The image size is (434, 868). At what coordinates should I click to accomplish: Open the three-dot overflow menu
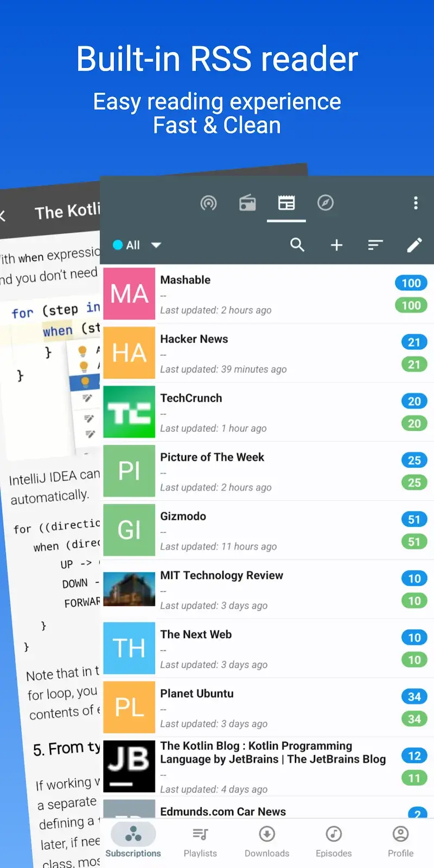pyautogui.click(x=416, y=203)
